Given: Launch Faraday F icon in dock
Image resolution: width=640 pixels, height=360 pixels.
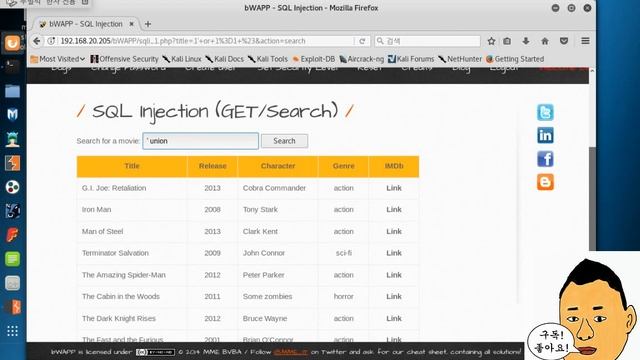Looking at the screenshot, I should tap(12, 235).
